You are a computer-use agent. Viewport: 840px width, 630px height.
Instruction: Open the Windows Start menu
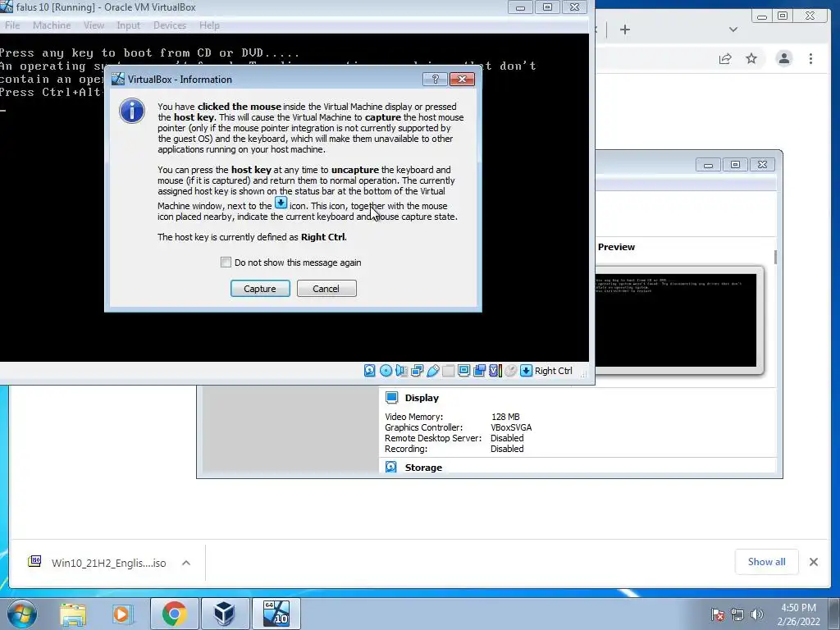coord(22,614)
